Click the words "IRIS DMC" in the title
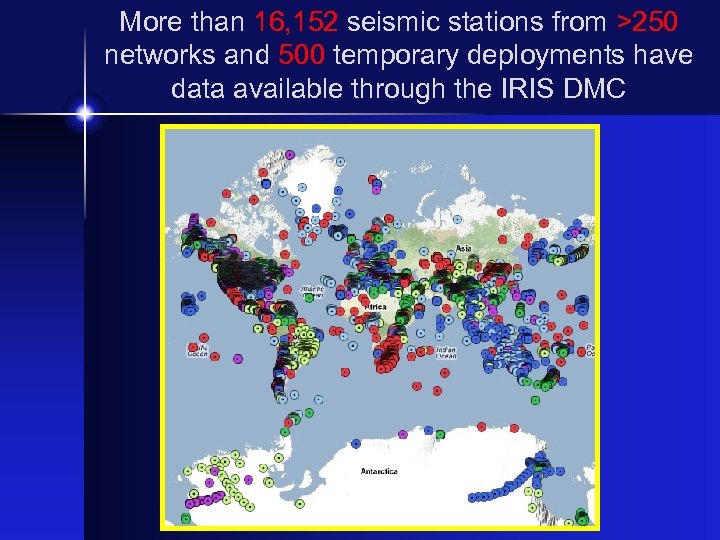 coord(563,88)
